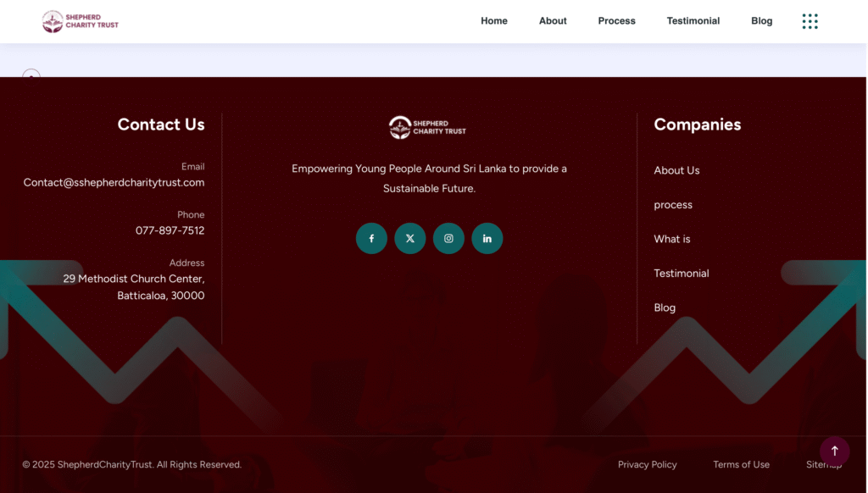Click the Shepherd Charity Trust header logo
This screenshot has height=493, width=868.
(81, 21)
